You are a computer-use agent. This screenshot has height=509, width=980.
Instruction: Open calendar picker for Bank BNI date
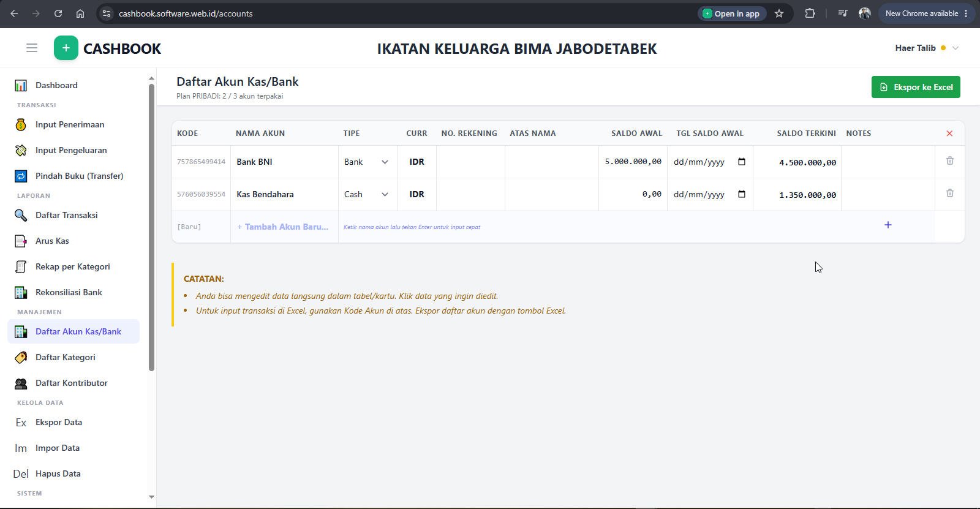coord(741,162)
